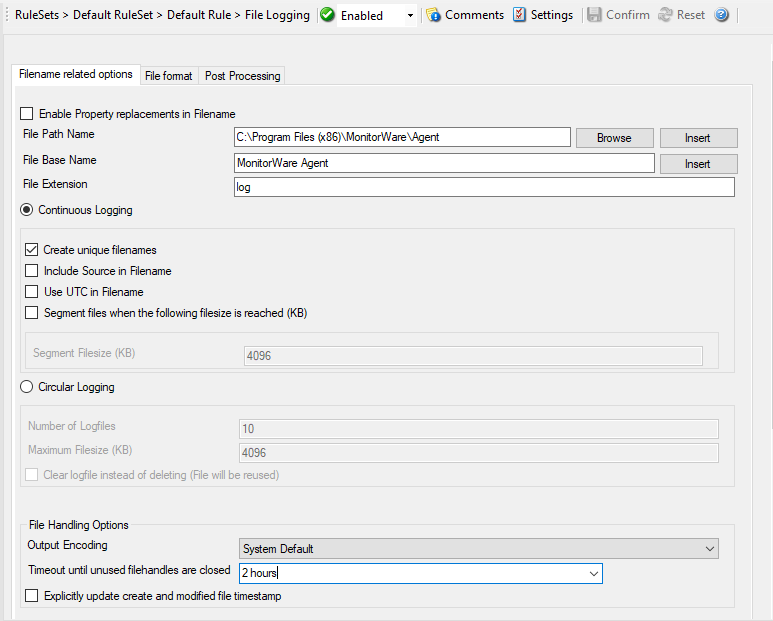This screenshot has width=773, height=621.
Task: Enable Property replacements in Filename checkbox
Action: (x=27, y=114)
